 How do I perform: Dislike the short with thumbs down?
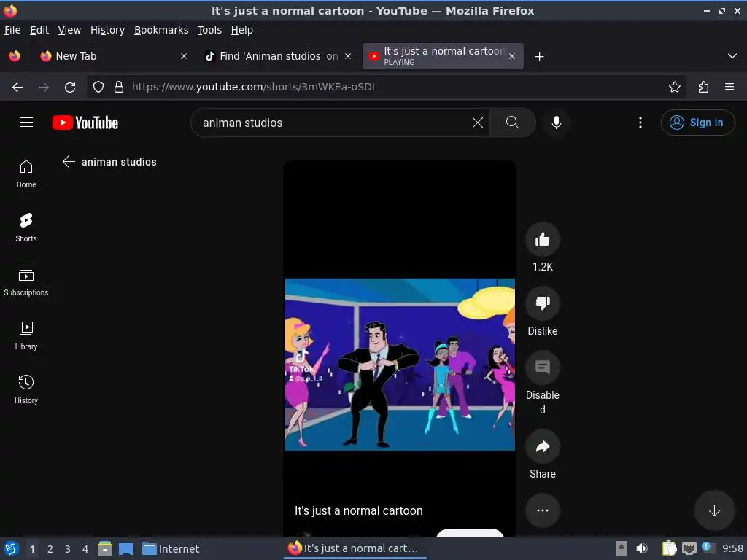coord(543,303)
